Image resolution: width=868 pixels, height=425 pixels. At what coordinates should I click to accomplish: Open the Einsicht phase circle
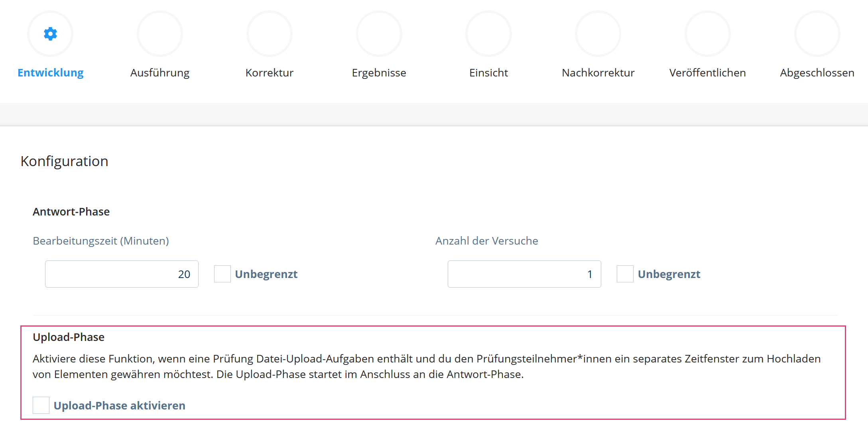click(488, 34)
